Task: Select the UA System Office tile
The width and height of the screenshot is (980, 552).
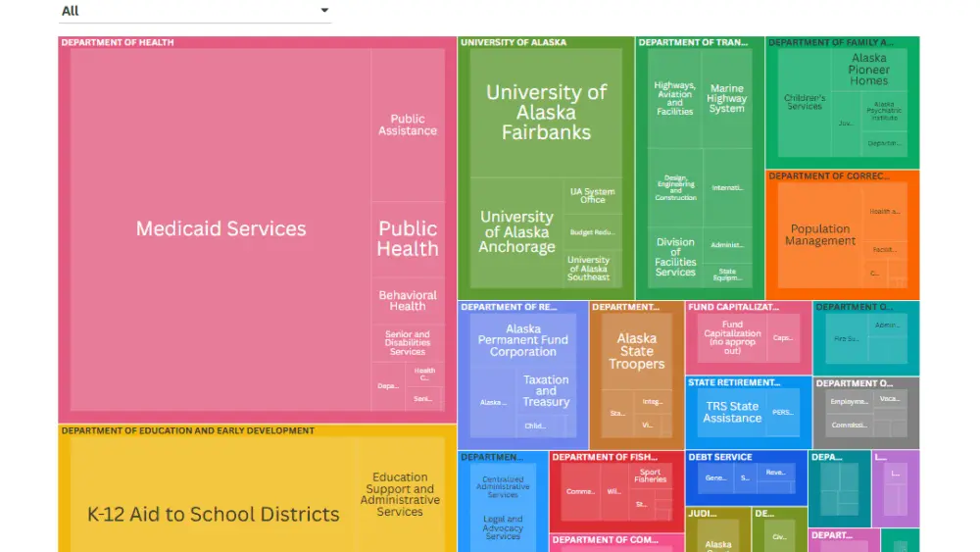Action: coord(592,196)
